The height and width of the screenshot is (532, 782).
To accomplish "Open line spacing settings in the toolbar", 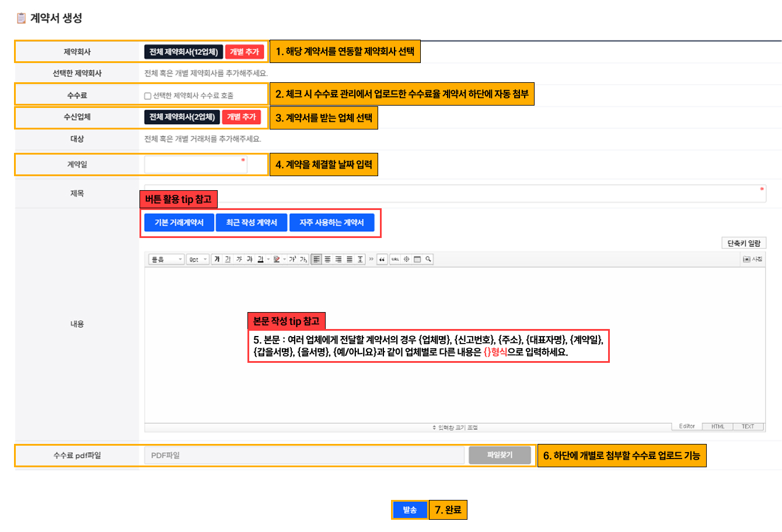I will pos(360,259).
